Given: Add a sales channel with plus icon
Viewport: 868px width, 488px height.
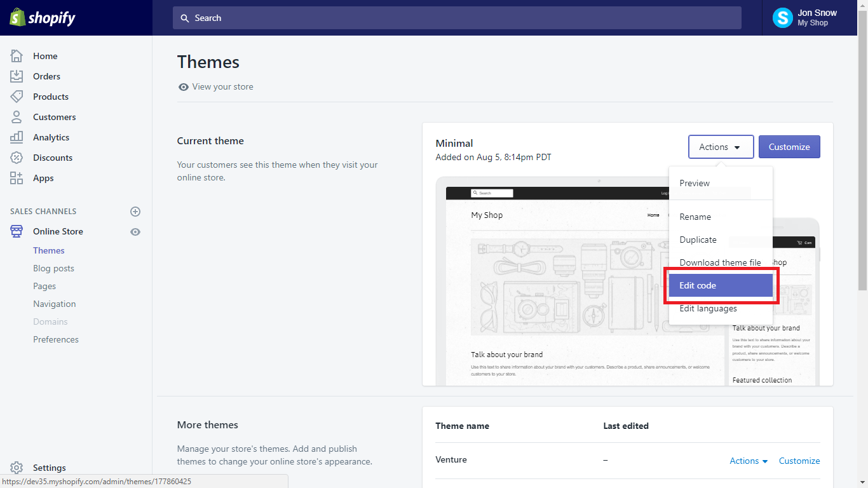Looking at the screenshot, I should tap(135, 212).
